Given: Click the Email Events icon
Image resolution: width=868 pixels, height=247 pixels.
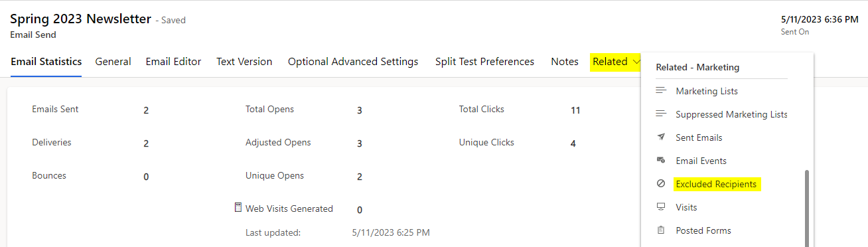Looking at the screenshot, I should (660, 161).
